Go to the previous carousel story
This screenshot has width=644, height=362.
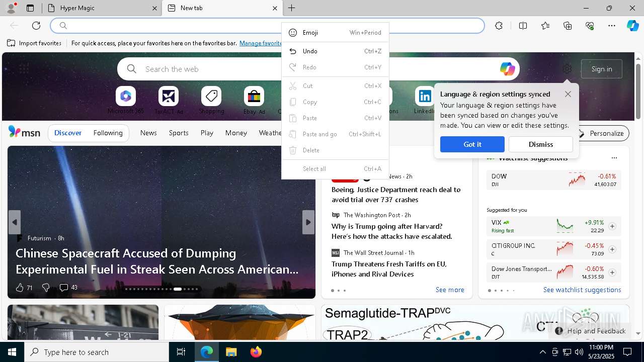pos(15,222)
